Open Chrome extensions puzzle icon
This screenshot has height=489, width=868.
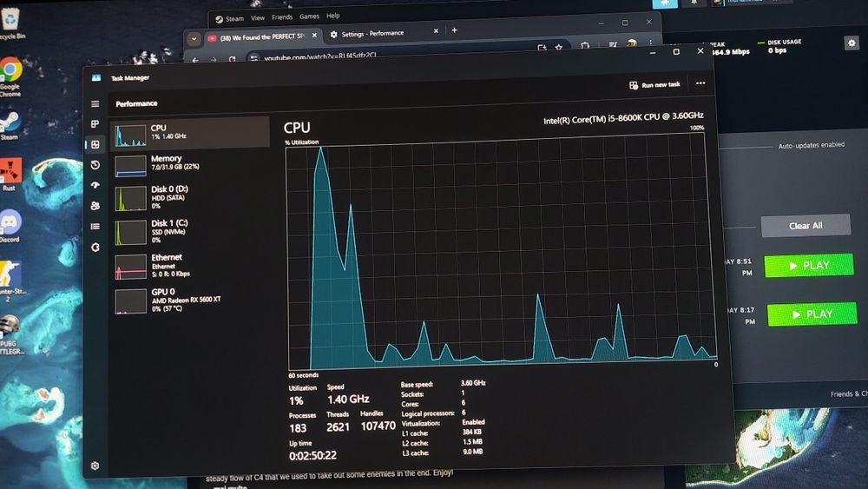coord(584,46)
